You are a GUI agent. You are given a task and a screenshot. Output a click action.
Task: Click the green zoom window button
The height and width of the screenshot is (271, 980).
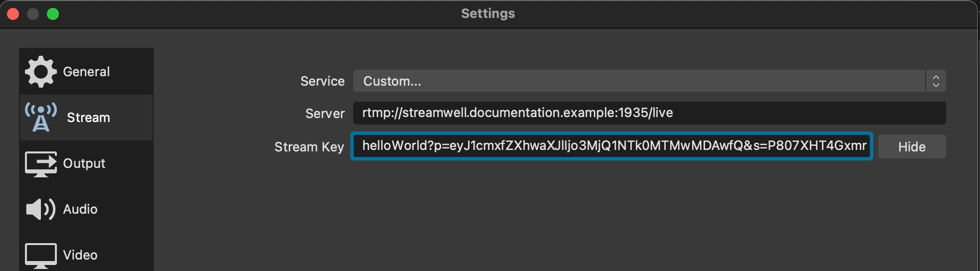(53, 14)
